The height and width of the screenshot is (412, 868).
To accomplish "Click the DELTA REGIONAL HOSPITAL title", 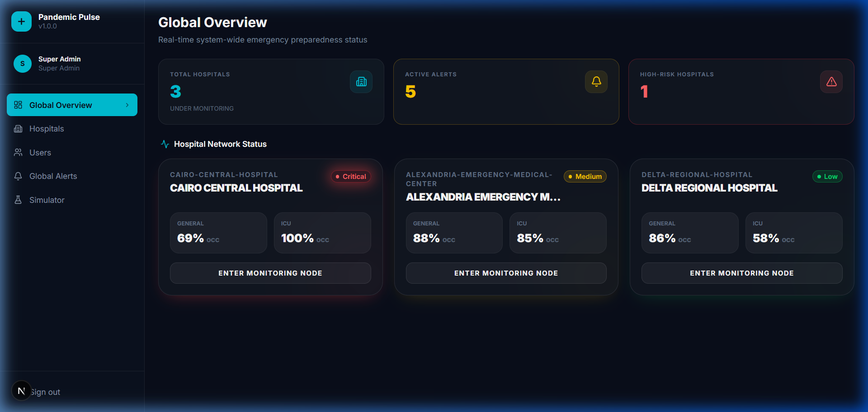I will (709, 188).
